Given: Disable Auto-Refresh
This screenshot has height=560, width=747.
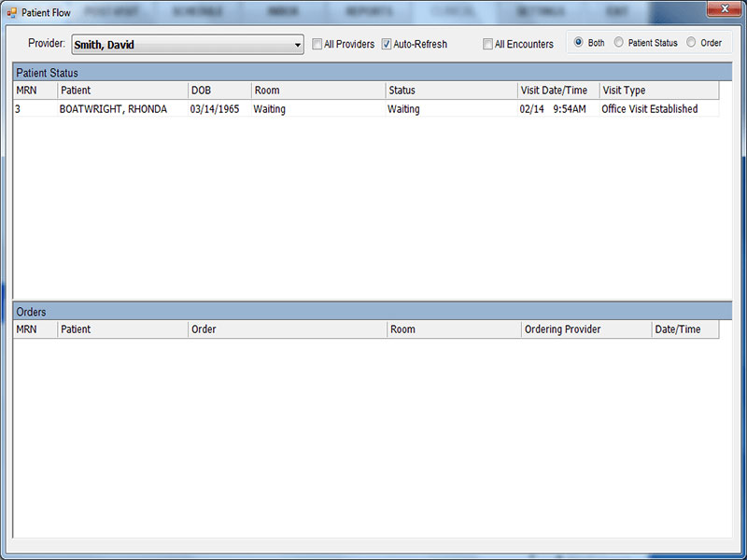Looking at the screenshot, I should (386, 44).
